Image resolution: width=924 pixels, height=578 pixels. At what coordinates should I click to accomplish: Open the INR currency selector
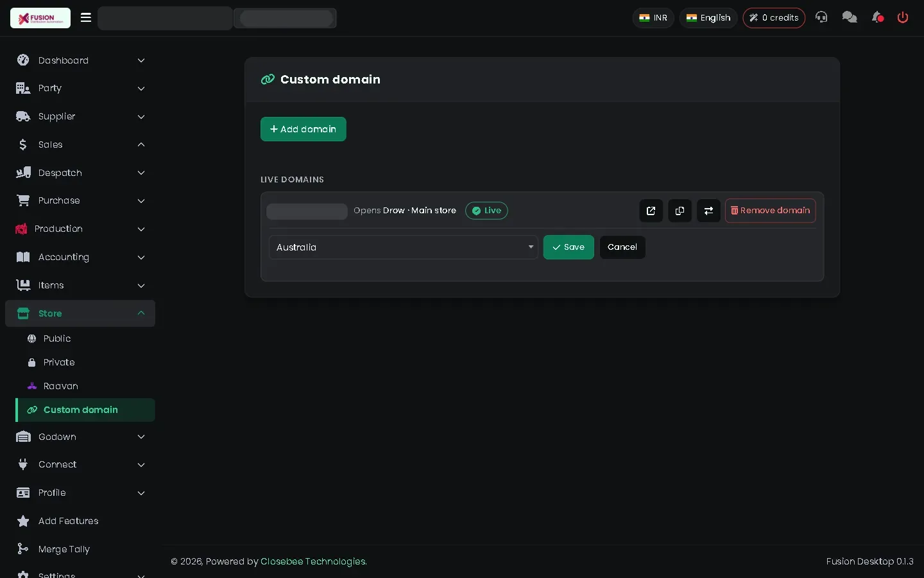click(653, 18)
